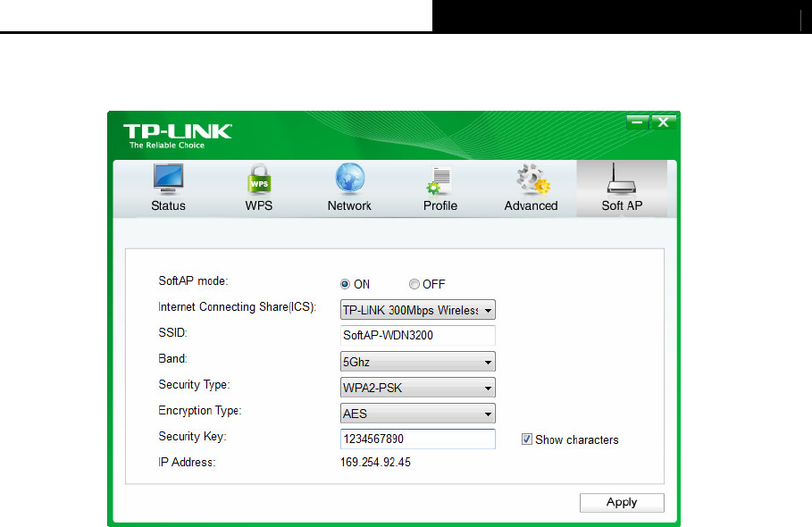The height and width of the screenshot is (527, 812).
Task: Open the Status monitor icon tab
Action: click(x=168, y=188)
